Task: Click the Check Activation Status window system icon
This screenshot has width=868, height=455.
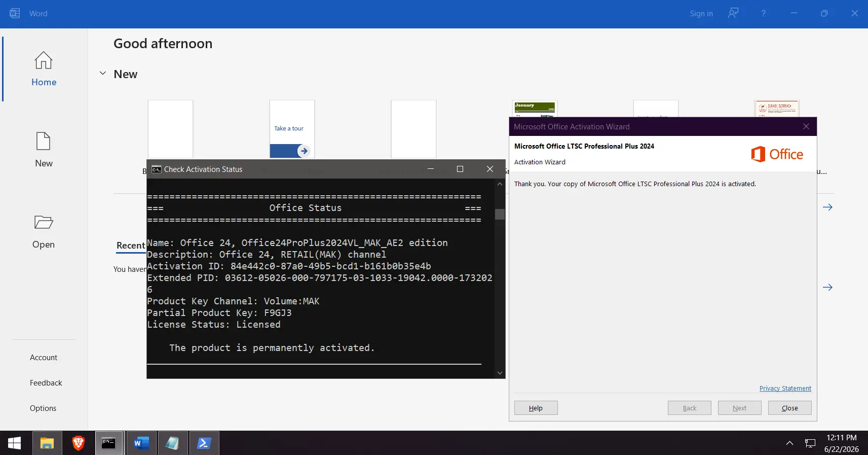Action: tap(157, 169)
